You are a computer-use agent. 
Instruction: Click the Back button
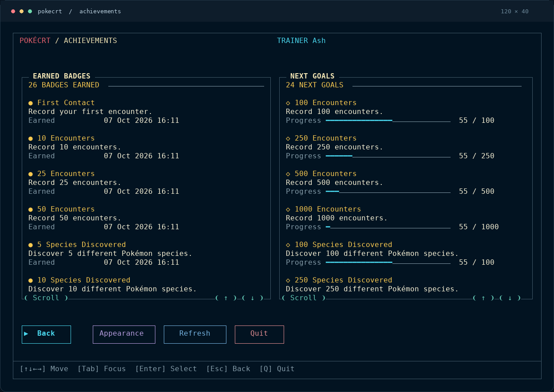(46, 334)
